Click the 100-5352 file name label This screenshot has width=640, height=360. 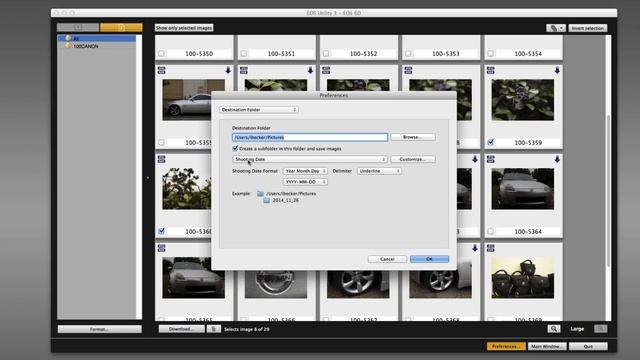pos(363,53)
